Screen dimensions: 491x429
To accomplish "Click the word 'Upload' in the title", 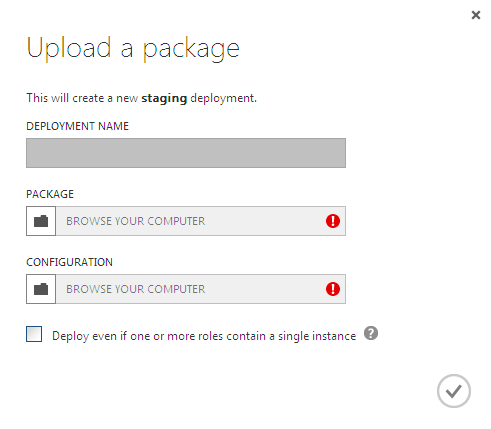I will coord(69,49).
